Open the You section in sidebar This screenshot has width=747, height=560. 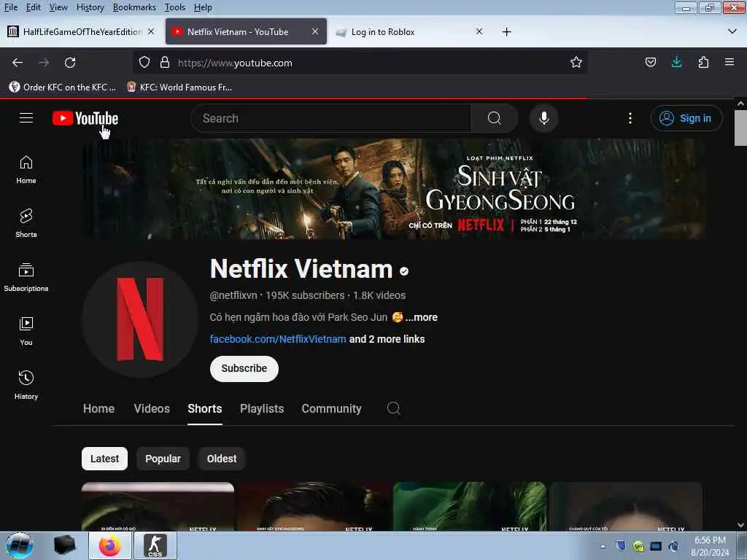pos(26,331)
